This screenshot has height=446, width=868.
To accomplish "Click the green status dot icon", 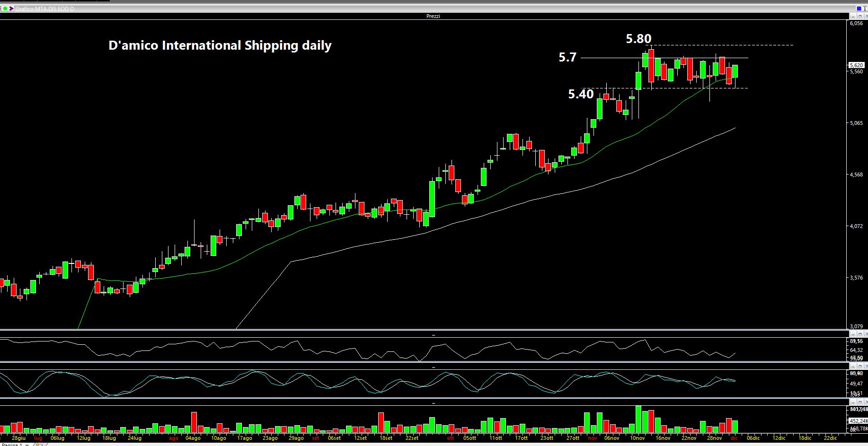I will 5,9.
